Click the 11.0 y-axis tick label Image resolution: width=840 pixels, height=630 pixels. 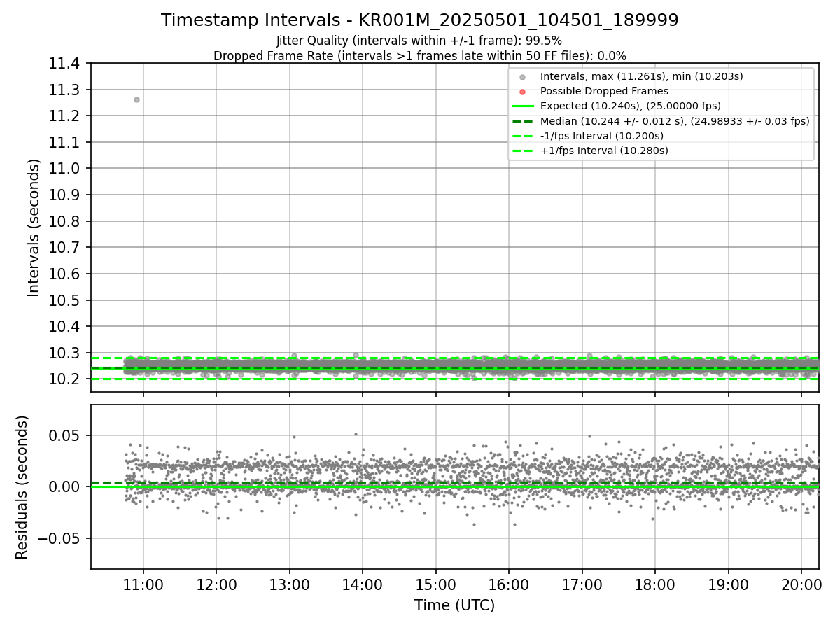click(65, 169)
